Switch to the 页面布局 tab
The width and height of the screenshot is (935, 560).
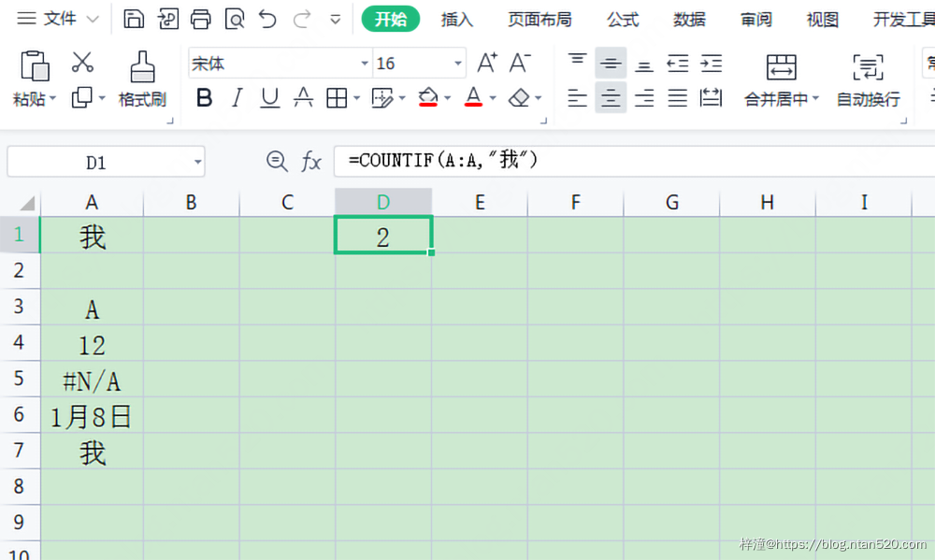pyautogui.click(x=539, y=20)
